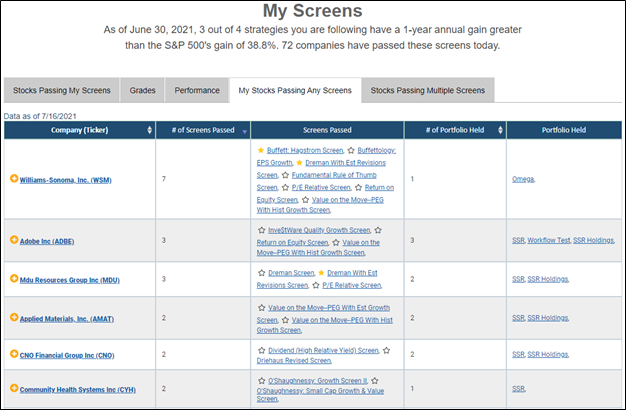This screenshot has width=626, height=410.
Task: Expand the Adobe Inc row plus icon
Action: click(14, 240)
